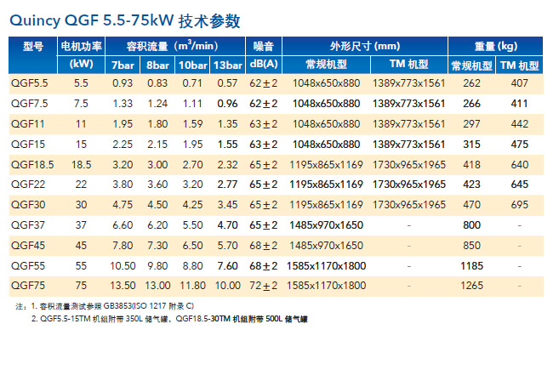
Task: Click the 噪音 header cell
Action: point(264,46)
